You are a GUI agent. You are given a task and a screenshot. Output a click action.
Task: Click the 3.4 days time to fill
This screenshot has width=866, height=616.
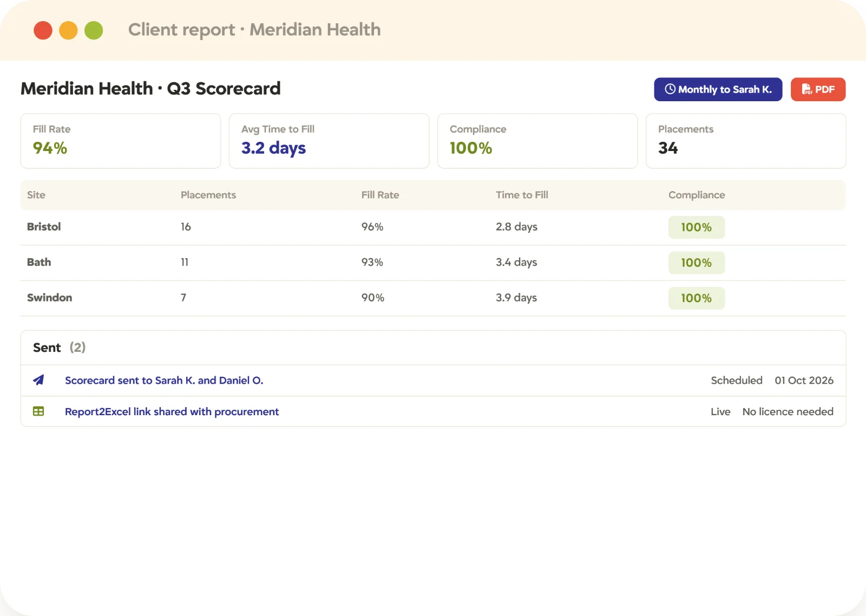pos(516,262)
